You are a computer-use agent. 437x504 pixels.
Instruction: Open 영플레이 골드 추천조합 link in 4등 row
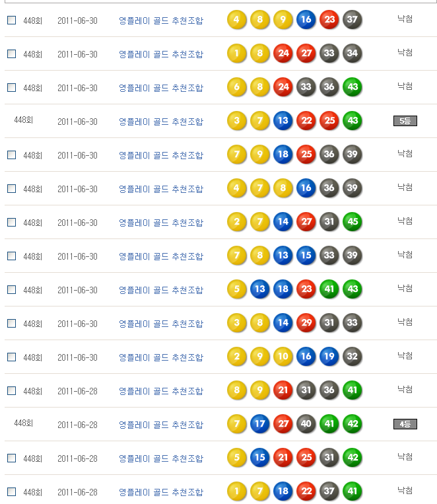tap(161, 425)
